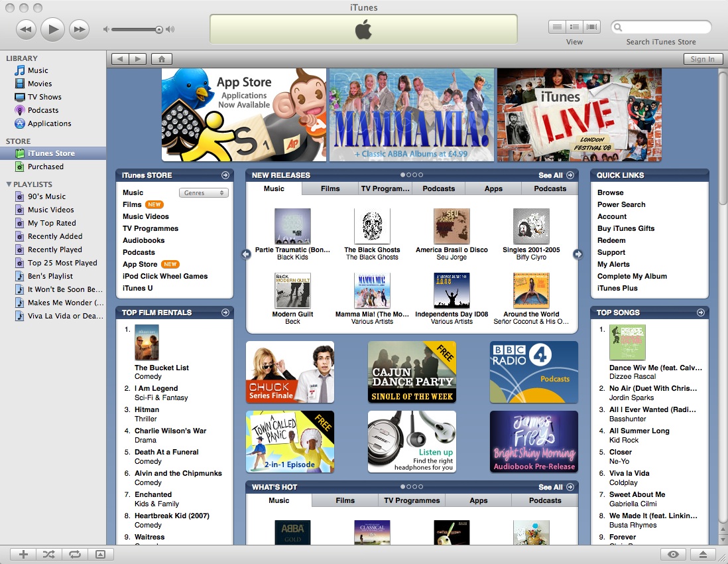Go back in store navigation
728x564 pixels.
coord(120,59)
